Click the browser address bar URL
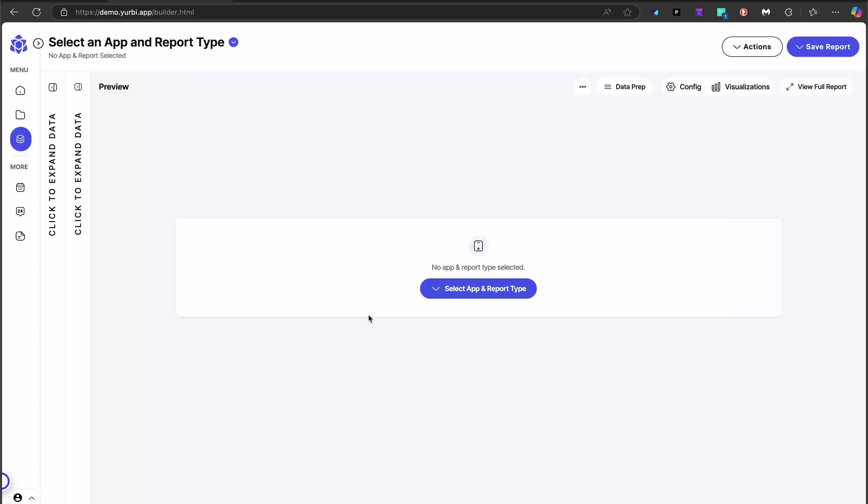Viewport: 868px width, 504px height. (x=134, y=12)
